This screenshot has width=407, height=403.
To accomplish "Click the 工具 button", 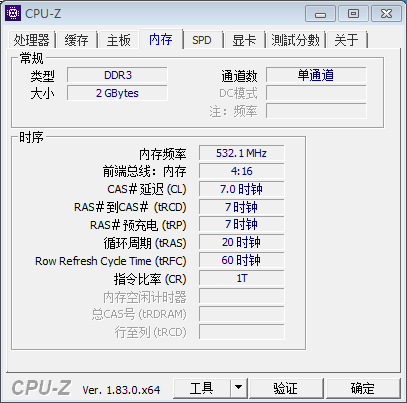I will 202,388.
